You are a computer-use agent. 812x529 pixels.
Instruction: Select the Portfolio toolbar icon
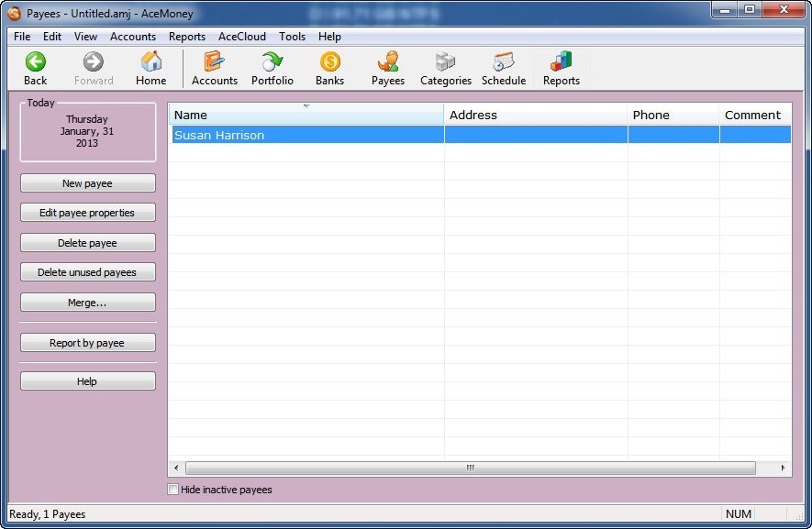tap(272, 67)
